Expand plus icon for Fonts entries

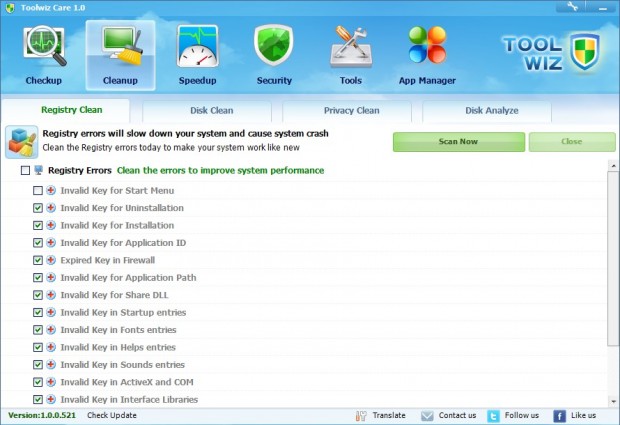[x=51, y=329]
